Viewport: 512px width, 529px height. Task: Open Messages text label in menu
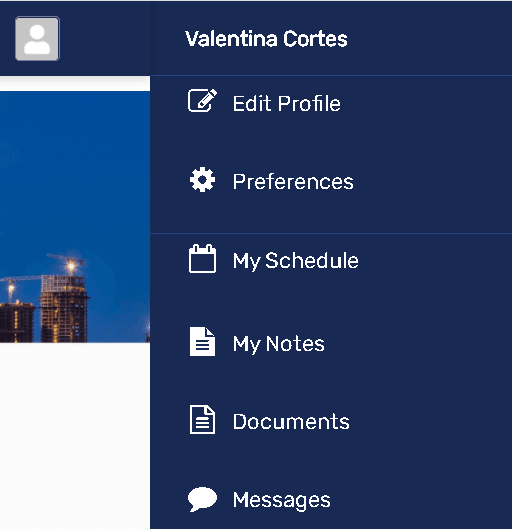coord(282,500)
